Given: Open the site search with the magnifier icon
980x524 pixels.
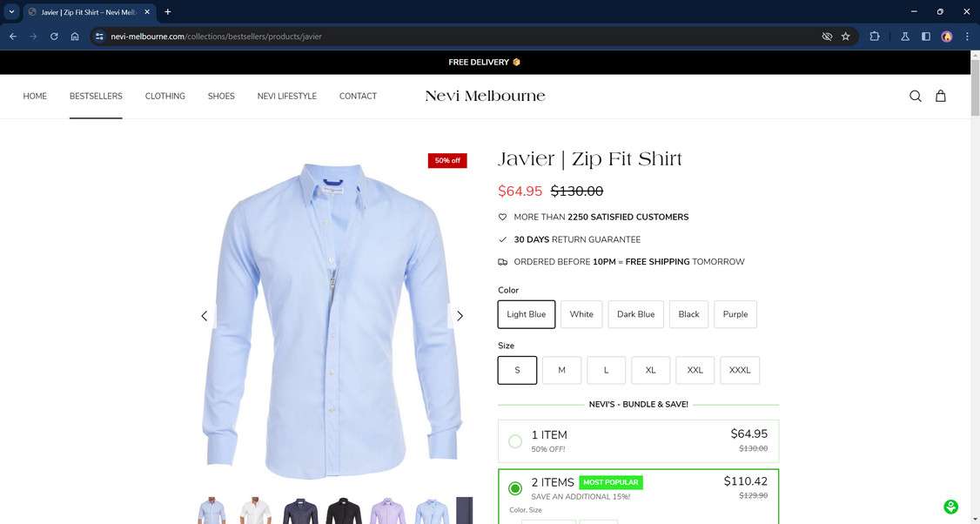Looking at the screenshot, I should click(915, 96).
